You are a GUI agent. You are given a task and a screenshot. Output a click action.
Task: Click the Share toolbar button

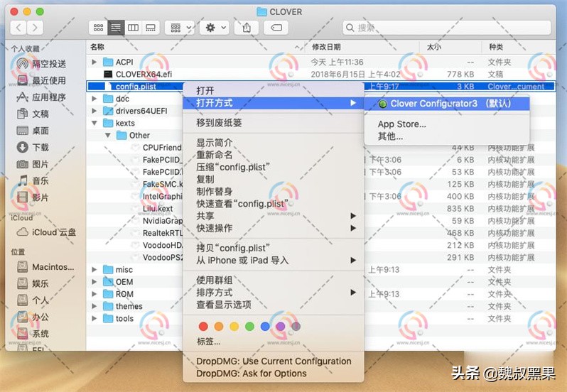[x=247, y=28]
